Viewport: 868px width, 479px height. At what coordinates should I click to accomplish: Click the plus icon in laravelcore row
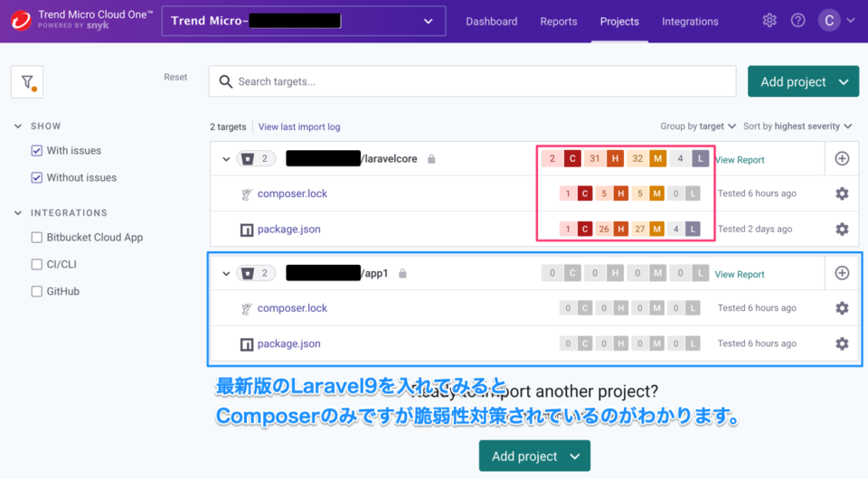(x=842, y=159)
